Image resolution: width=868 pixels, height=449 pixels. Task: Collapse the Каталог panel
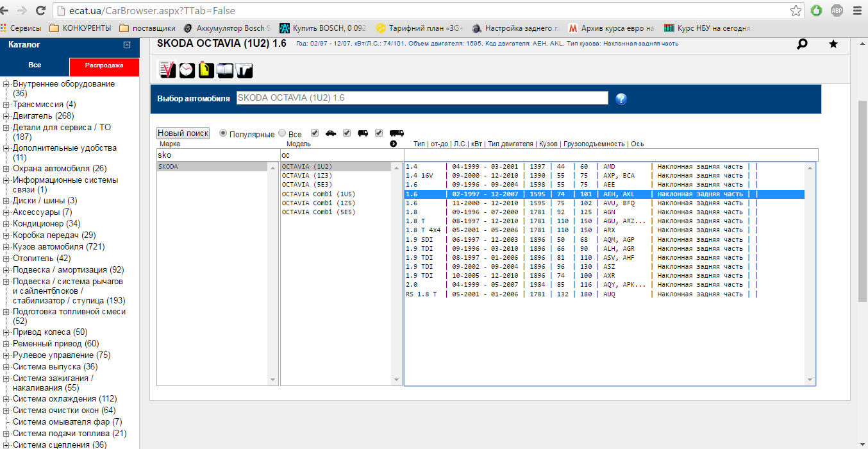tap(127, 45)
